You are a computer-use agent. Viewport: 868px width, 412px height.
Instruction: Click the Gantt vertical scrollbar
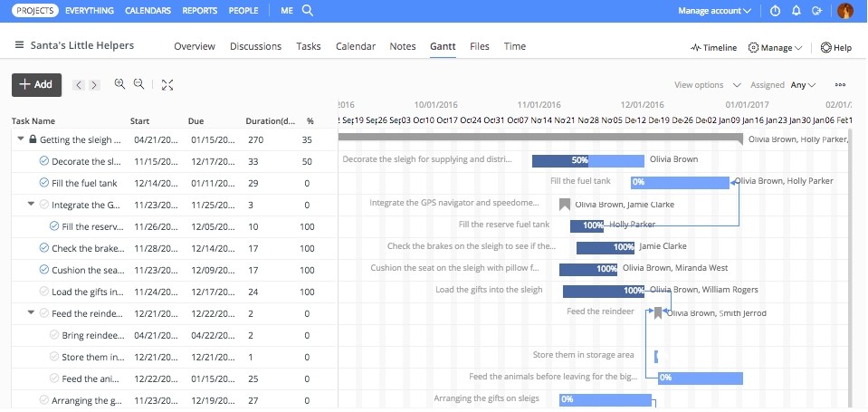point(850,269)
